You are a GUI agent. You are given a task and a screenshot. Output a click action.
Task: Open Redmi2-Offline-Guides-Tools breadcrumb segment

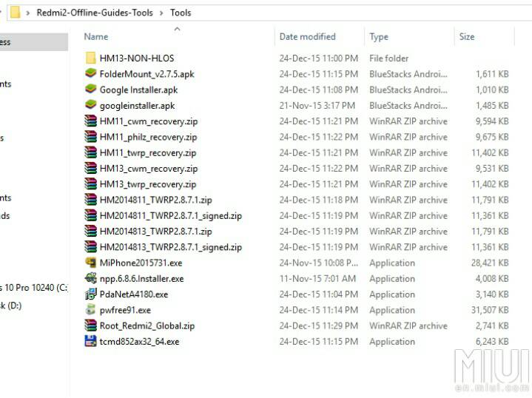click(95, 13)
